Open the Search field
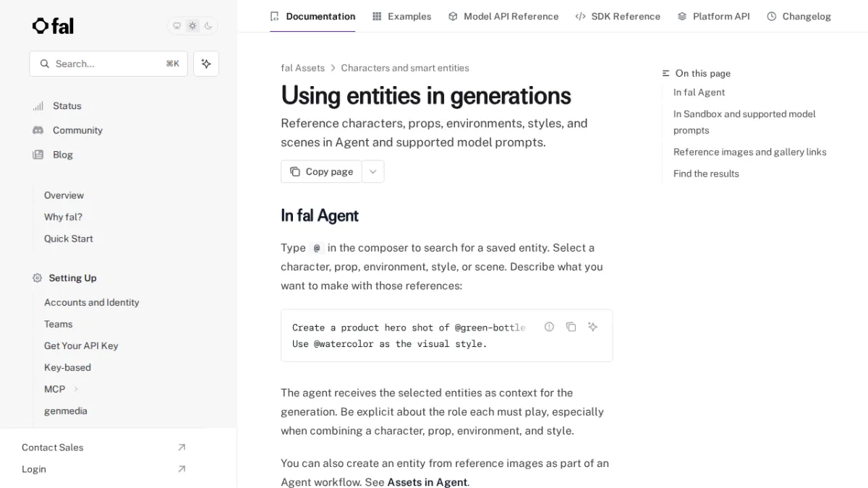Image resolution: width=868 pixels, height=488 pixels. (109, 64)
